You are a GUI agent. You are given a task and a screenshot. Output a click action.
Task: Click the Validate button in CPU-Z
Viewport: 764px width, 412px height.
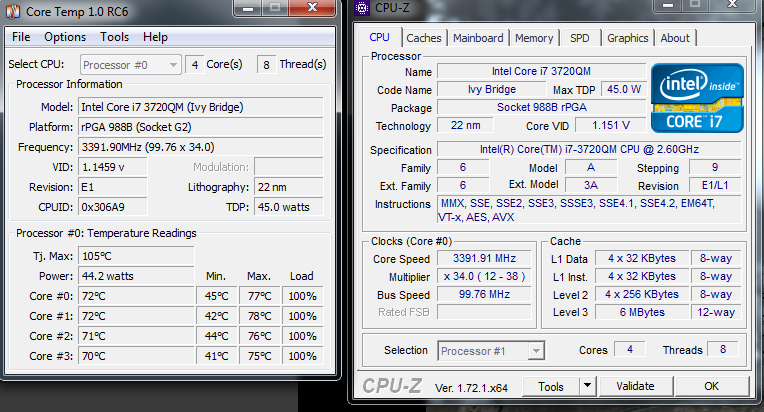(635, 386)
